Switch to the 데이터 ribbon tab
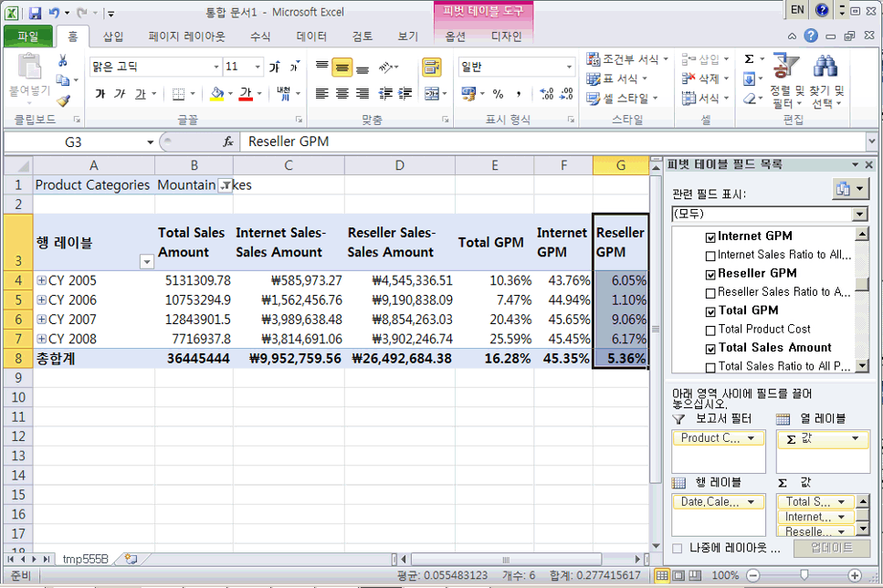 pyautogui.click(x=311, y=37)
